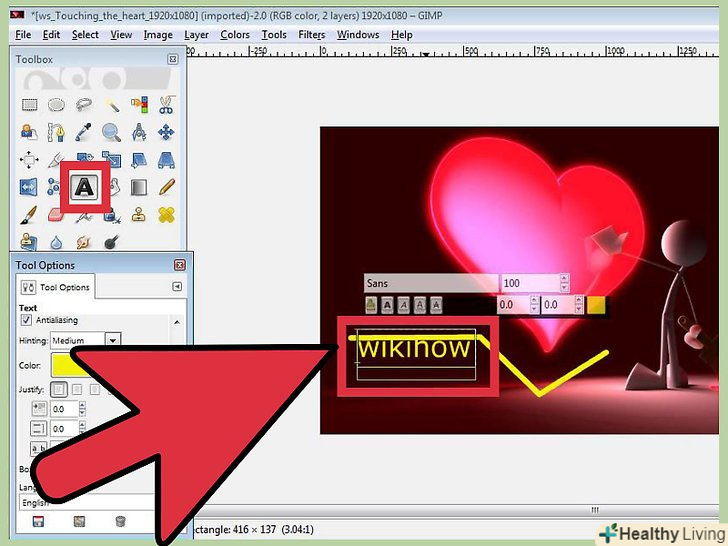
Task: Open the Filters menu
Action: 312,35
